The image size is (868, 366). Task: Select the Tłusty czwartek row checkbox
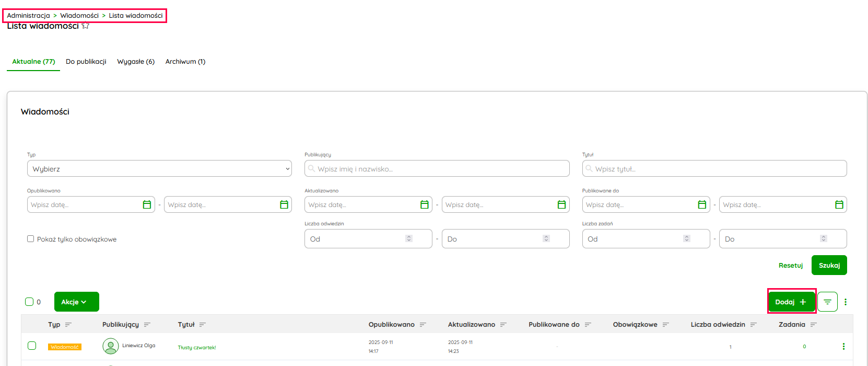pyautogui.click(x=32, y=346)
